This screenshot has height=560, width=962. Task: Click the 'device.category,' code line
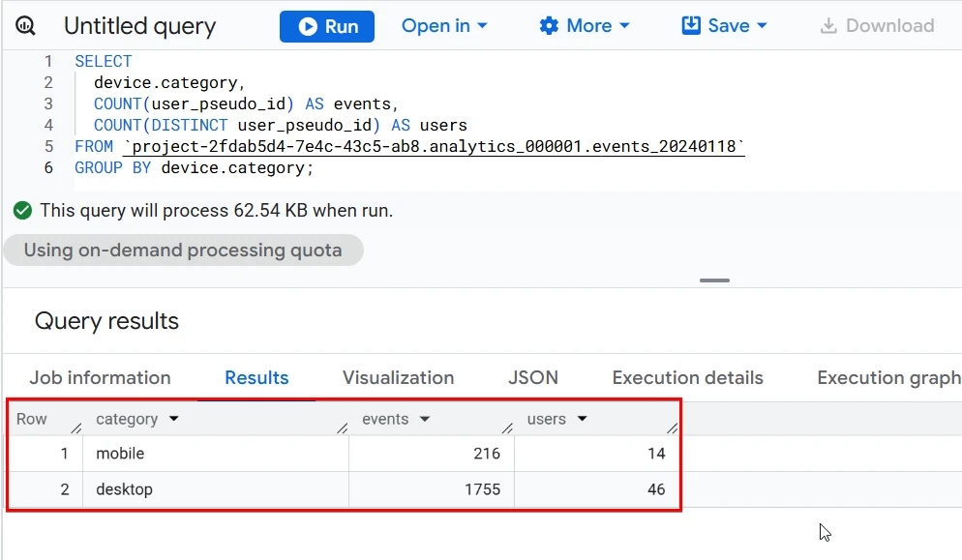click(169, 83)
